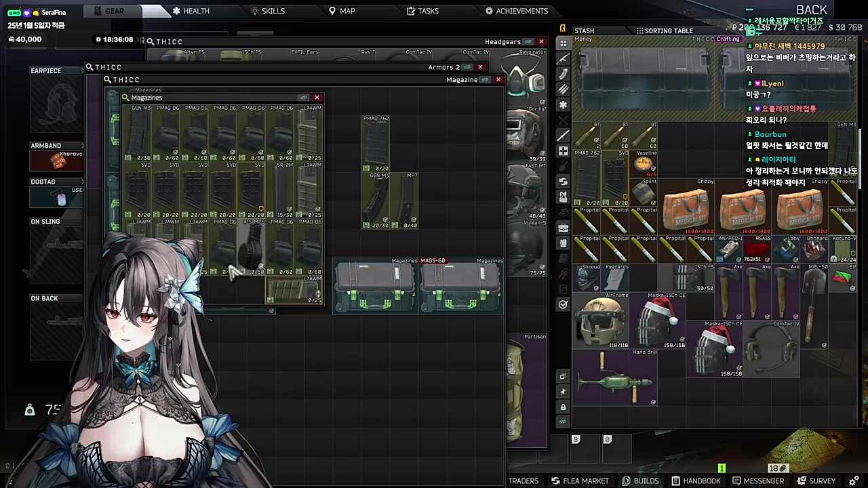The width and height of the screenshot is (868, 488).
Task: Sort items in the Magazine container
Action: pos(485,80)
